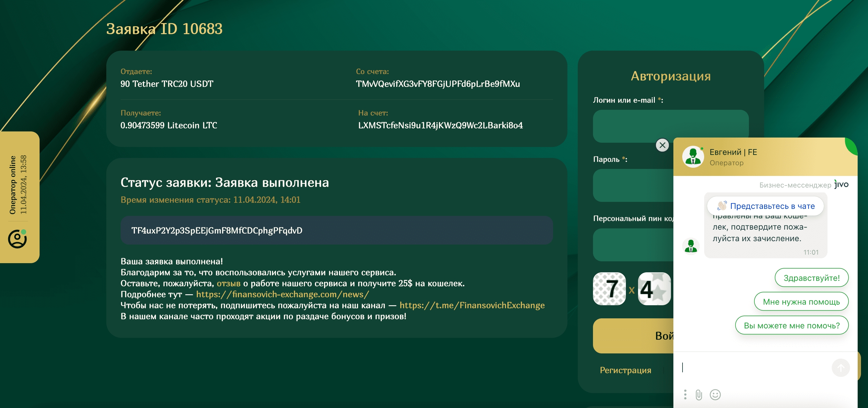The image size is (868, 408).
Task: Open the t.me/FinansovichExchange Telegram link
Action: (x=472, y=306)
